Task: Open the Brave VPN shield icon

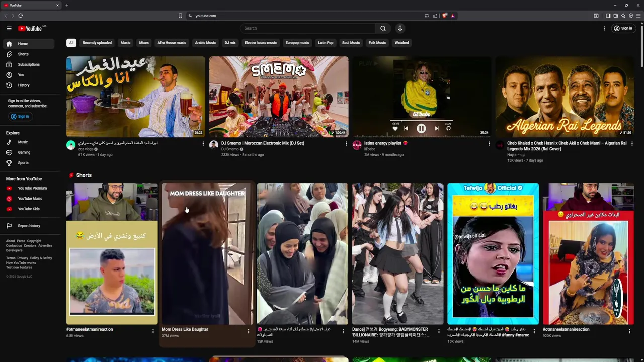Action: click(x=631, y=16)
